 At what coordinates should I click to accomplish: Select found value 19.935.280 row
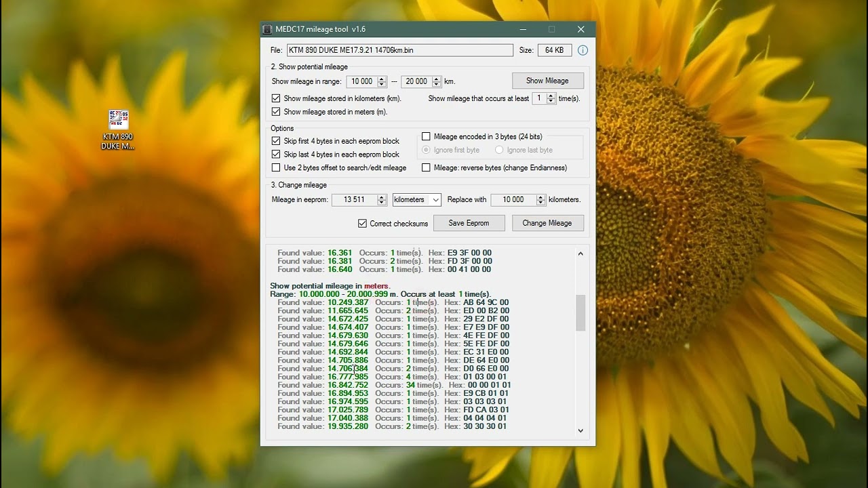393,426
